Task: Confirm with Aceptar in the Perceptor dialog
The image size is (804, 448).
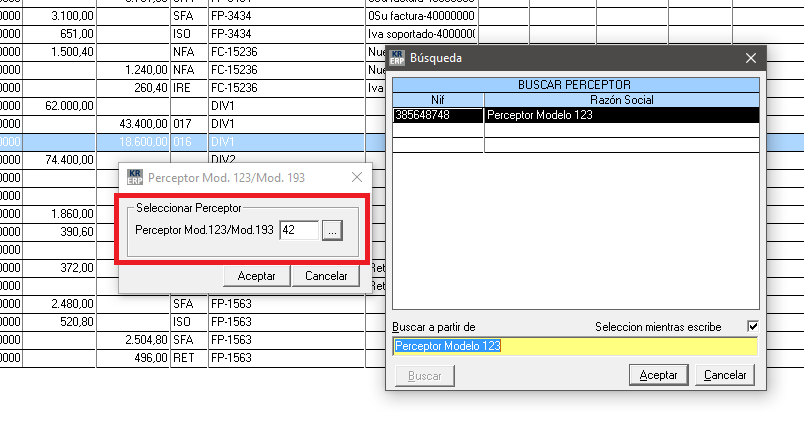Action: click(256, 275)
